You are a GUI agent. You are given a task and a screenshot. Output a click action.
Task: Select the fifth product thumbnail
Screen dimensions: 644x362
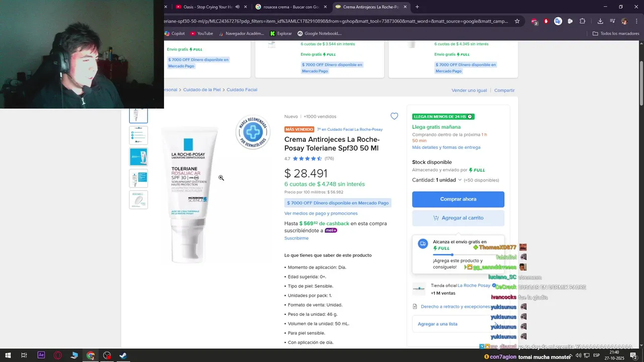pos(138,200)
